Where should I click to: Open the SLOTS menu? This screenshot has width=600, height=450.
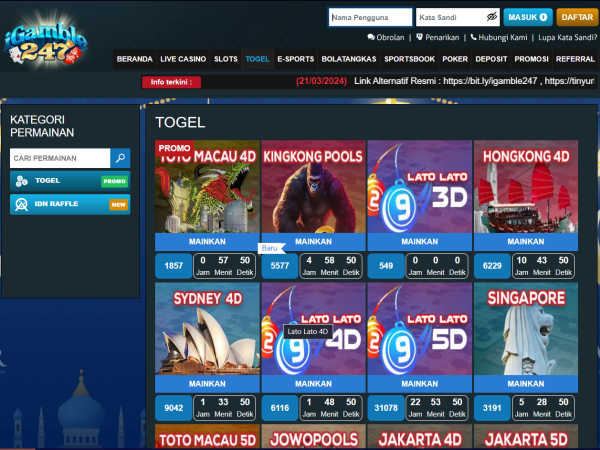click(226, 59)
